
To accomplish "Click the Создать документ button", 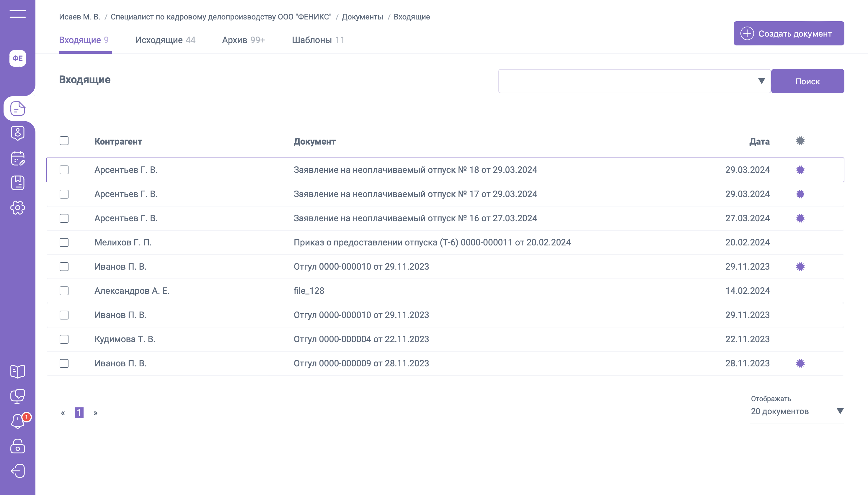I will click(x=788, y=34).
